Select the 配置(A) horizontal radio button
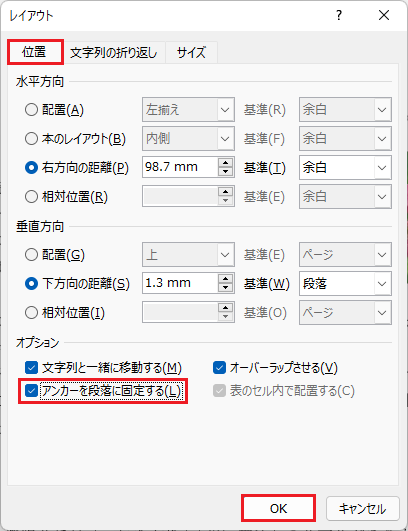Viewport: 408px width, 531px height. pos(31,110)
